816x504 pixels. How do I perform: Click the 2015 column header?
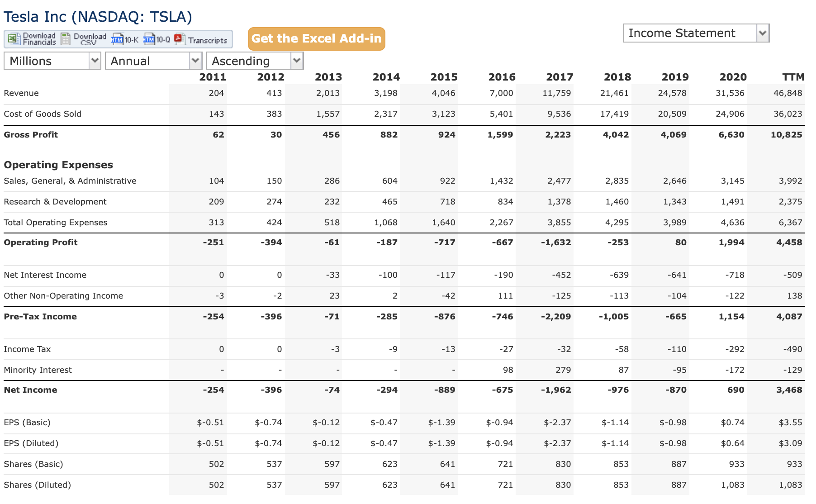click(x=444, y=77)
